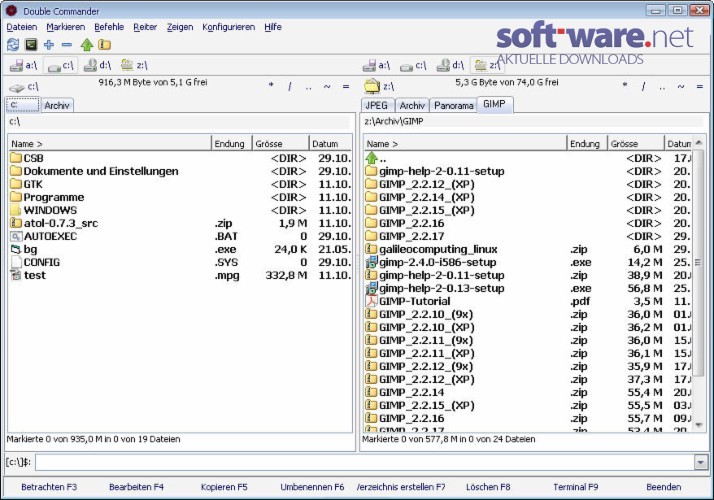Screen dimensions: 714x500
Task: Click gimp-2.4.0-i586-setup exe icon
Action: pyautogui.click(x=372, y=262)
